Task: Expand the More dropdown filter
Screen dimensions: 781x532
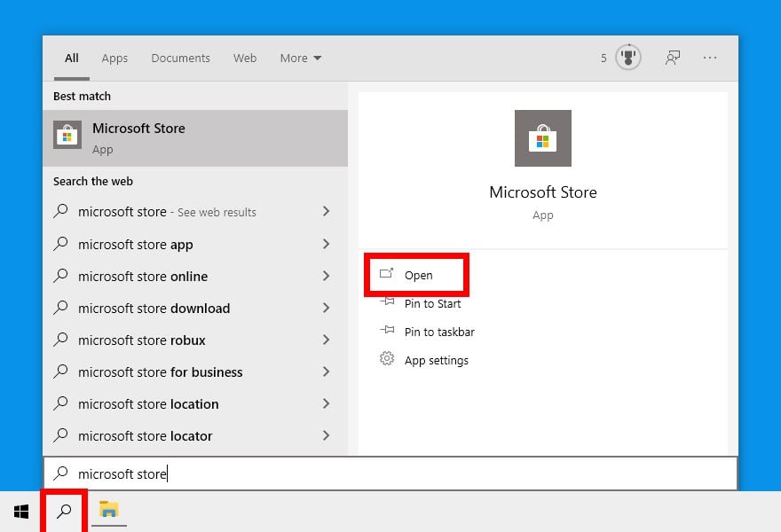Action: 300,59
